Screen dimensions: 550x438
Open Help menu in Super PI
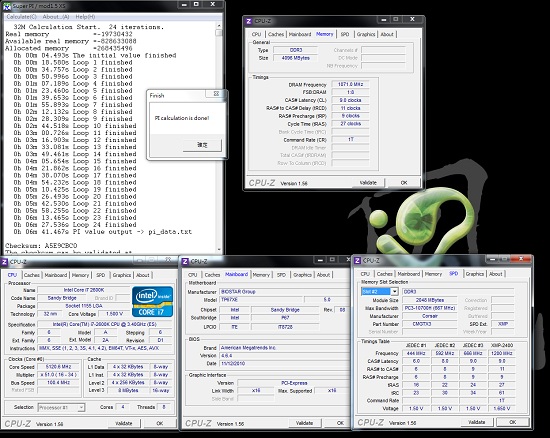pyautogui.click(x=85, y=17)
